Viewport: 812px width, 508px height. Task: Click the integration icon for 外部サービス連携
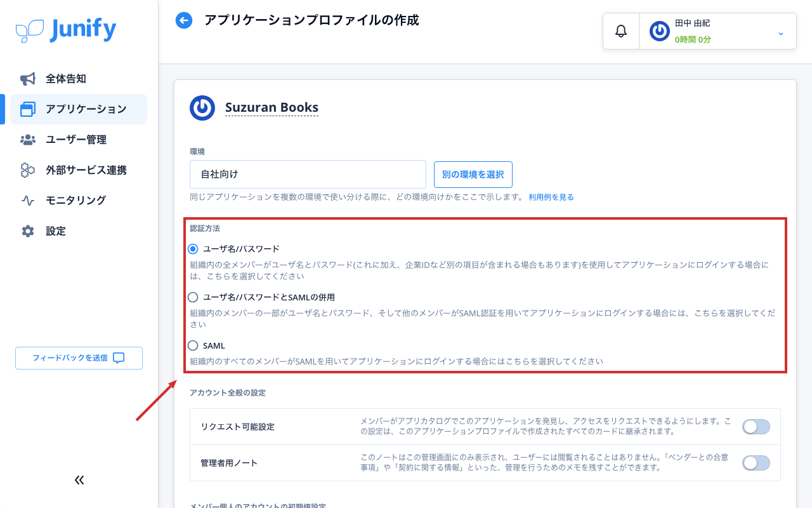point(28,170)
